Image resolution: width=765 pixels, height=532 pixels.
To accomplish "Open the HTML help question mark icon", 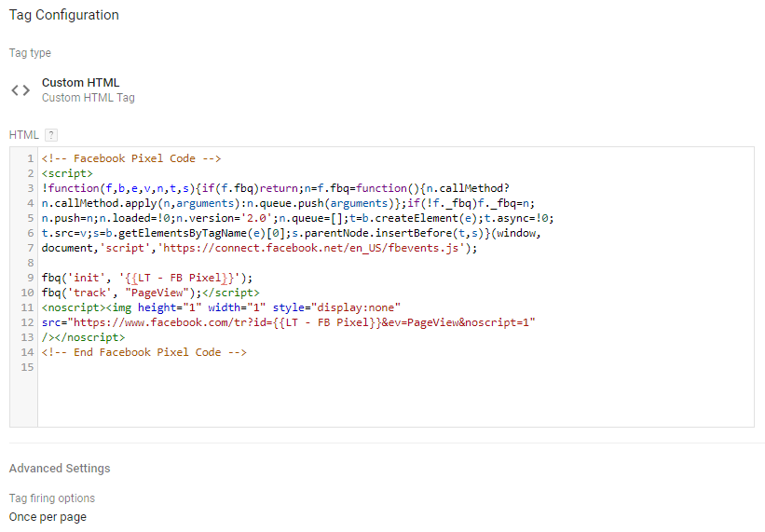I will click(50, 135).
